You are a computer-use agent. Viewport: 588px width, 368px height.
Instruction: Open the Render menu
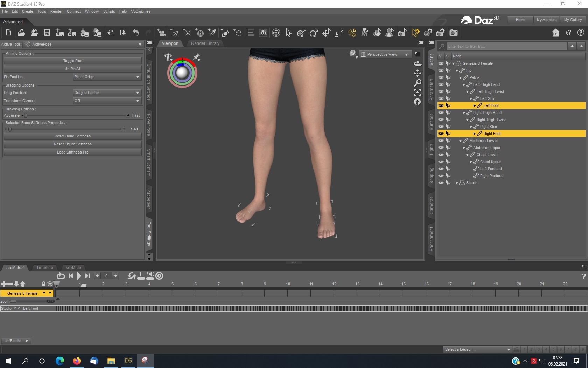(56, 11)
